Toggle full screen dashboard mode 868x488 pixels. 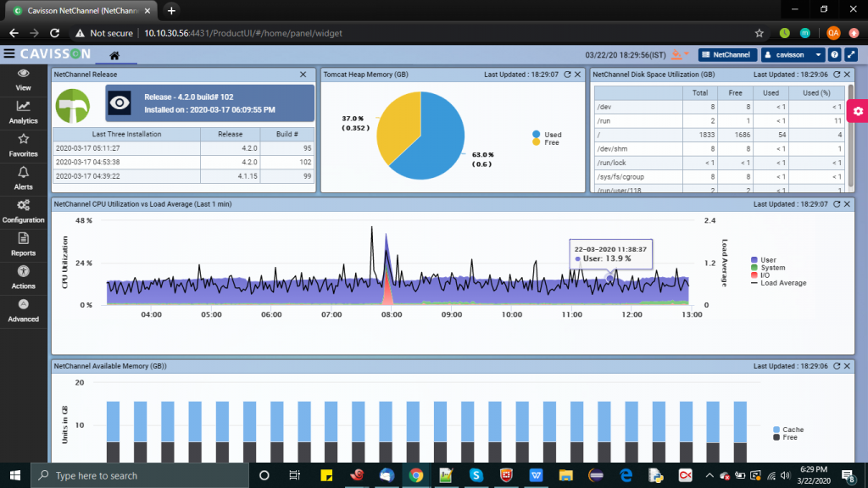851,55
